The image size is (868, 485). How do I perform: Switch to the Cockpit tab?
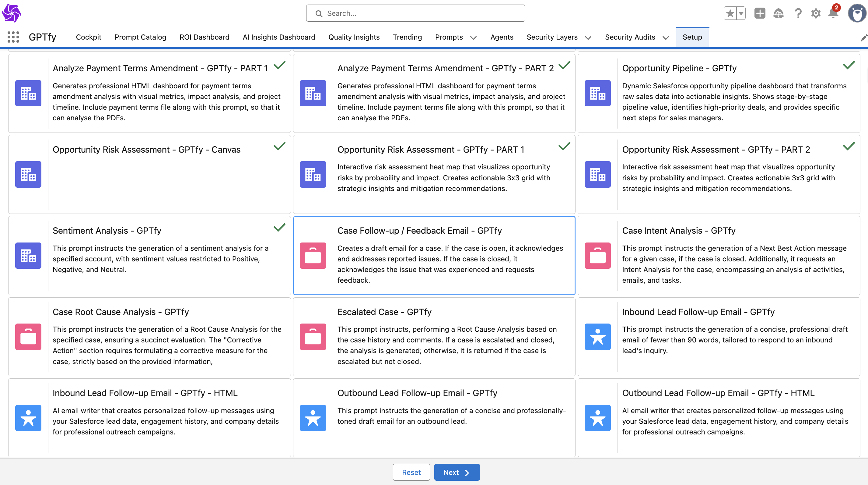88,37
